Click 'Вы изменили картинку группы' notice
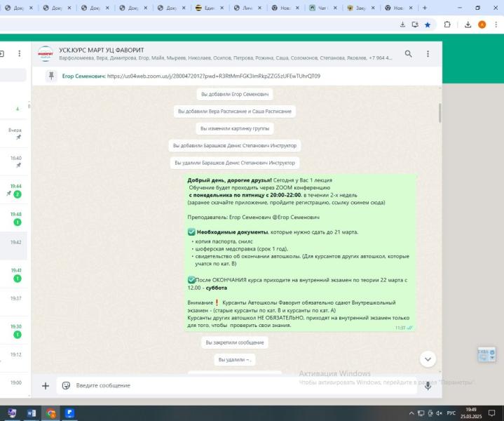The height and width of the screenshot is (421, 504). point(235,128)
